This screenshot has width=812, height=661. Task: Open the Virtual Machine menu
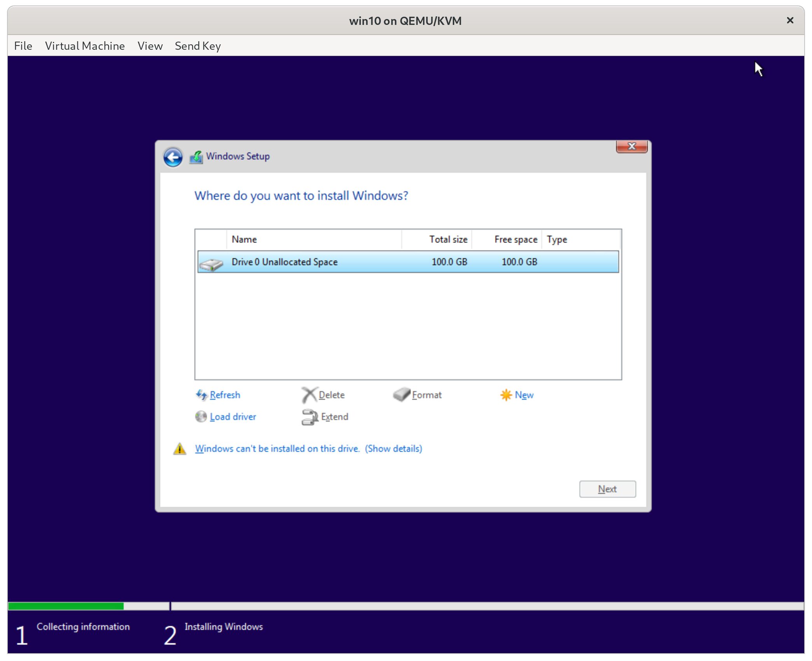(x=85, y=45)
